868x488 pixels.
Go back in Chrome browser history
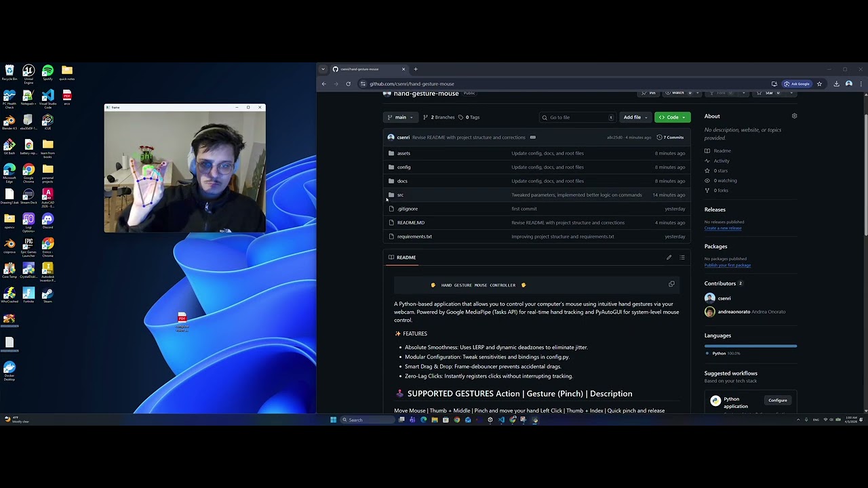tap(323, 84)
